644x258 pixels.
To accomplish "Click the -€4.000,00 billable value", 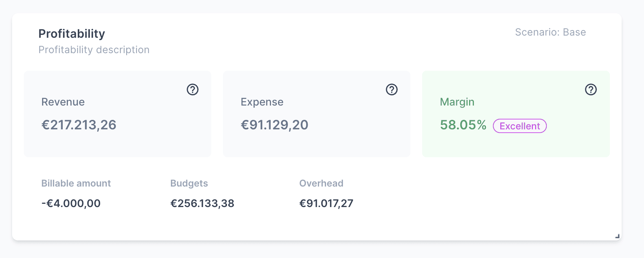I will tap(71, 203).
